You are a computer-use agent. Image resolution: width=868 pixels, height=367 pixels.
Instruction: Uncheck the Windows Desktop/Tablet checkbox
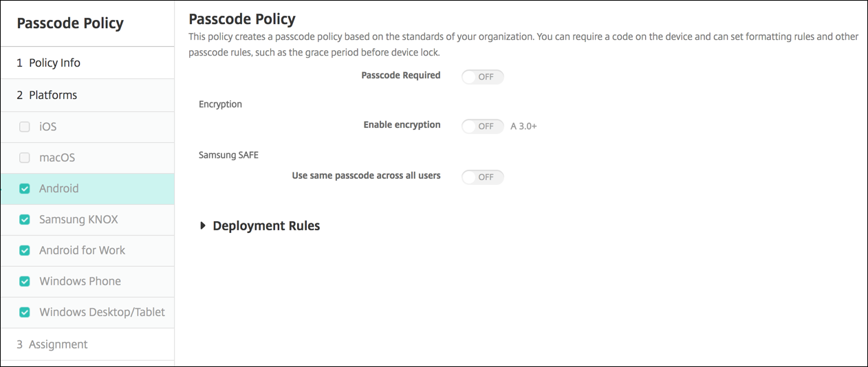point(25,312)
